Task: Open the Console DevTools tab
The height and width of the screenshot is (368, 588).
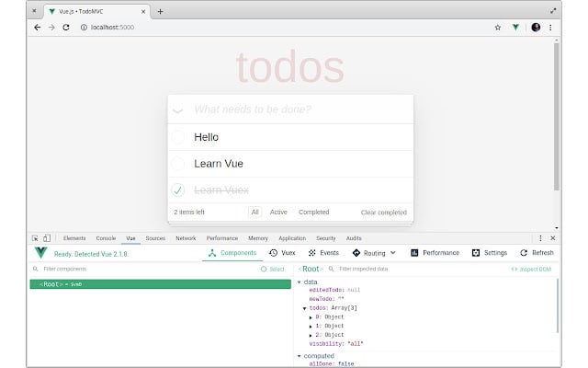Action: click(x=106, y=238)
